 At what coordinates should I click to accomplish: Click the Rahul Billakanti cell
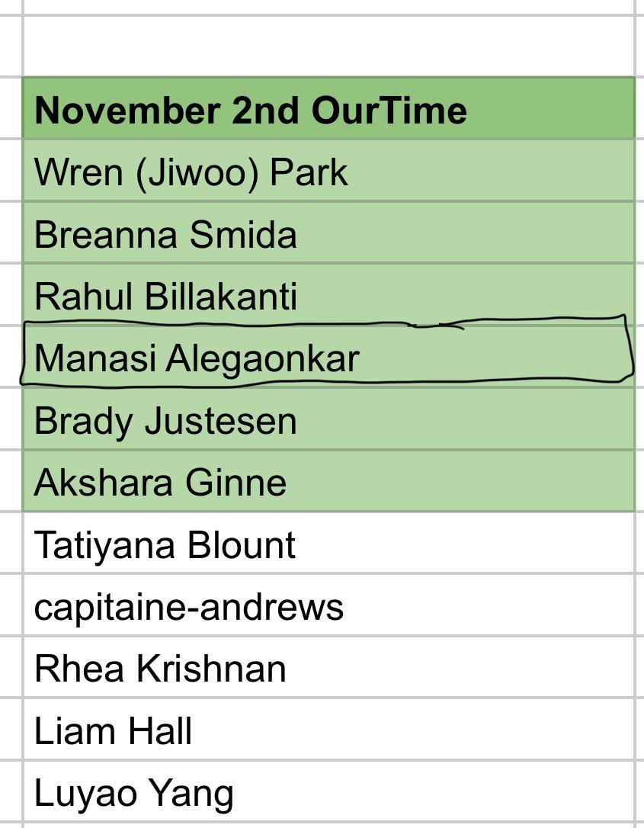pyautogui.click(x=328, y=295)
